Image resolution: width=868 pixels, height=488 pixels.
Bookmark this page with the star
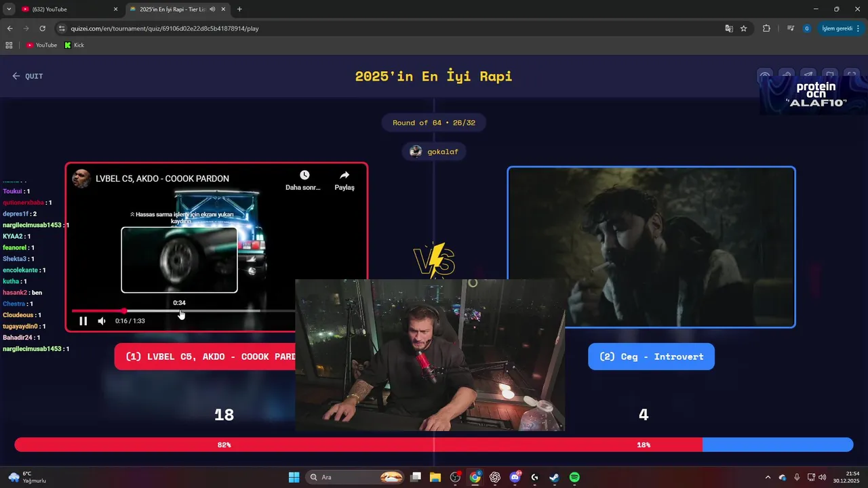(744, 28)
